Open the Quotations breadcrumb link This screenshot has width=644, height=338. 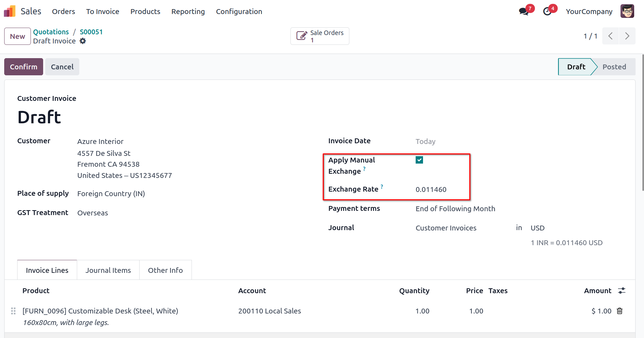[x=51, y=32]
